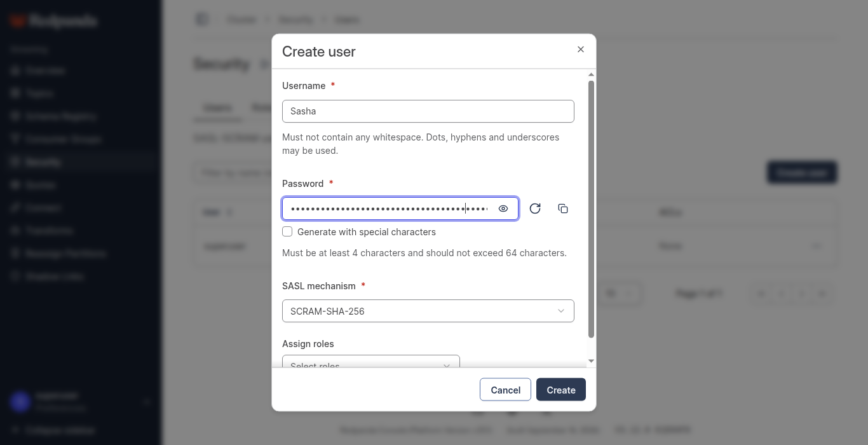Click the Redpanda logo in sidebar
Image resolution: width=868 pixels, height=445 pixels.
[x=54, y=21]
